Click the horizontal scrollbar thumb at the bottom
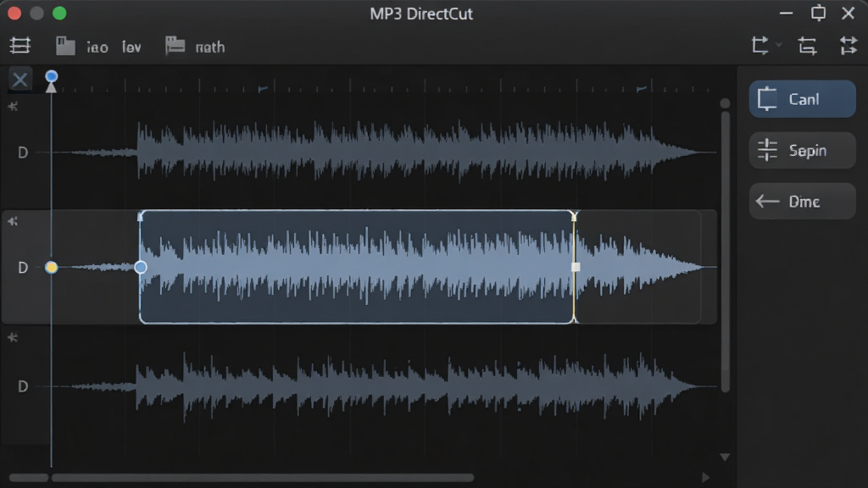Viewport: 868px width, 488px height. click(263, 478)
